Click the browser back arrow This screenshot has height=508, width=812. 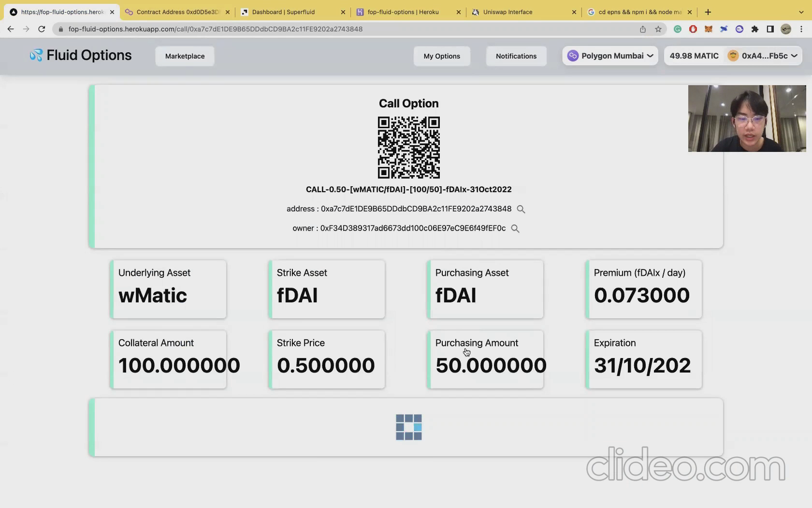pos(11,29)
